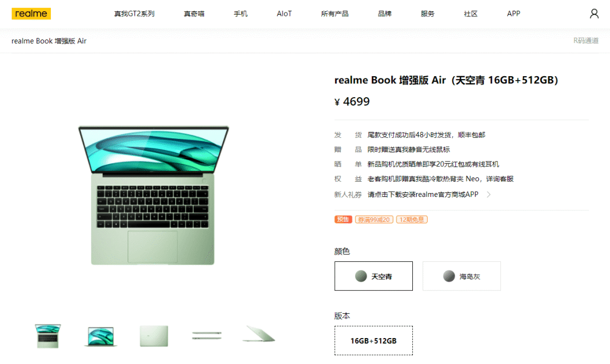Viewport: 610px width, 364px height.
Task: Select the side profile thumbnail
Action: coord(207,335)
